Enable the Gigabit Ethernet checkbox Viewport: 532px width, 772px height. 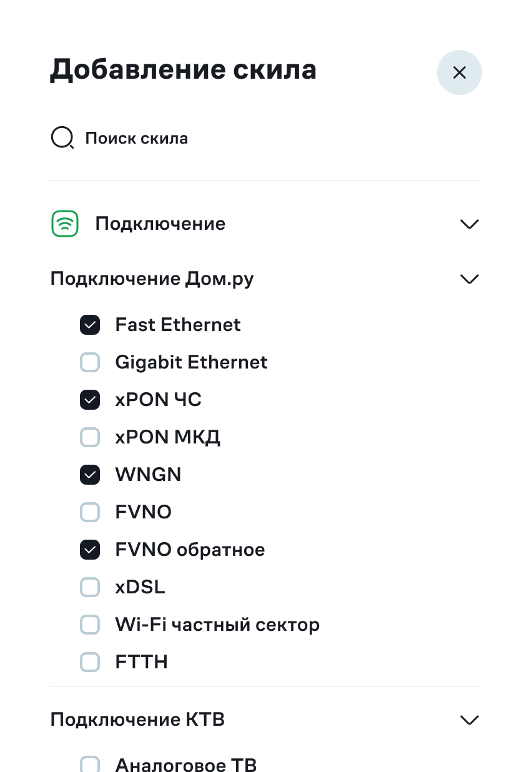coord(90,362)
